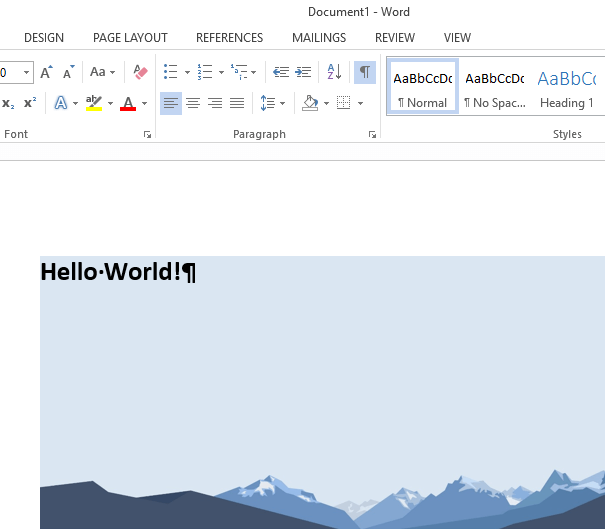Open the Multilevel List dropdown arrow
The height and width of the screenshot is (529, 605).
point(253,72)
